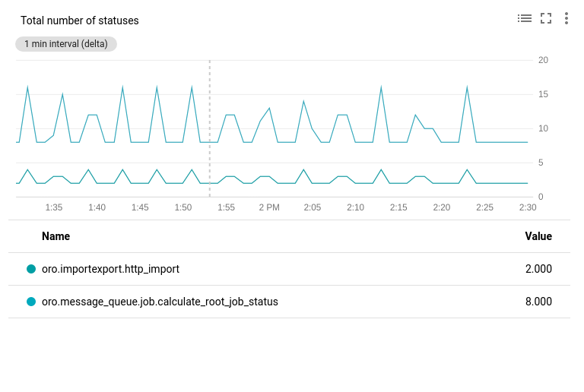Click the 2:30 x-axis time label

[527, 207]
